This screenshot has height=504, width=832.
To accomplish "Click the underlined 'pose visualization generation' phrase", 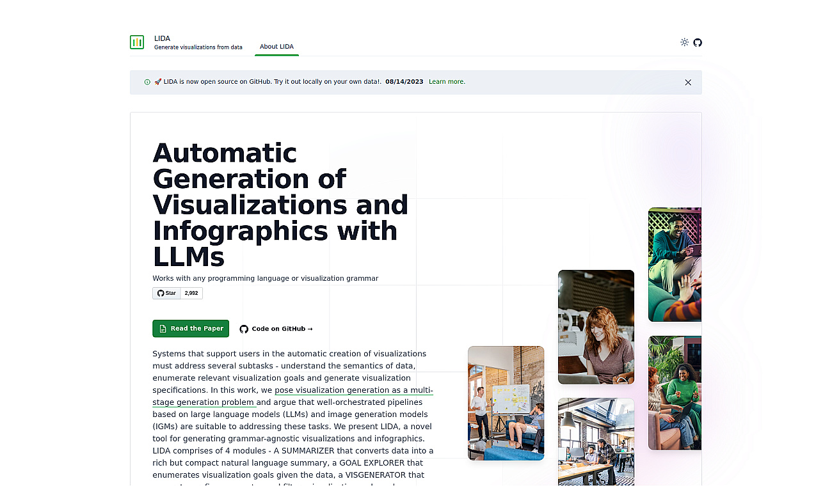I will point(292,396).
